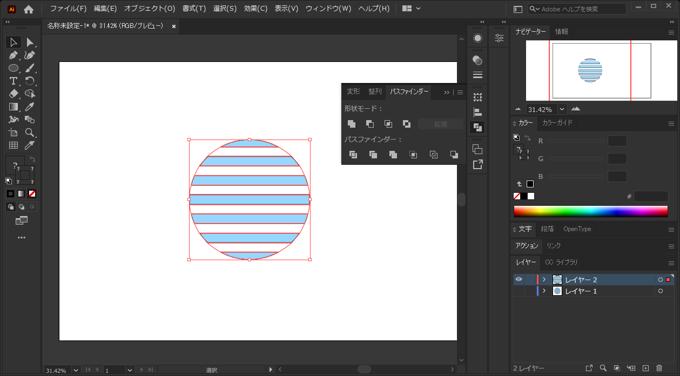Pick a color from spectrum bar
The width and height of the screenshot is (680, 376).
(591, 211)
